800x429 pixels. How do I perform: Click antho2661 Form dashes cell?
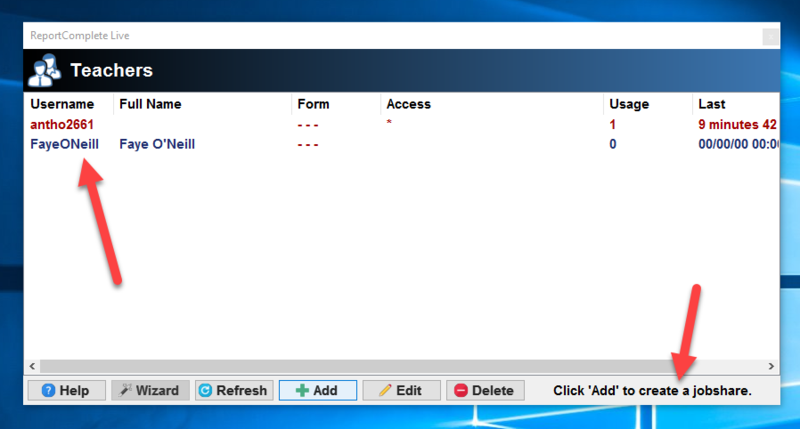point(308,125)
